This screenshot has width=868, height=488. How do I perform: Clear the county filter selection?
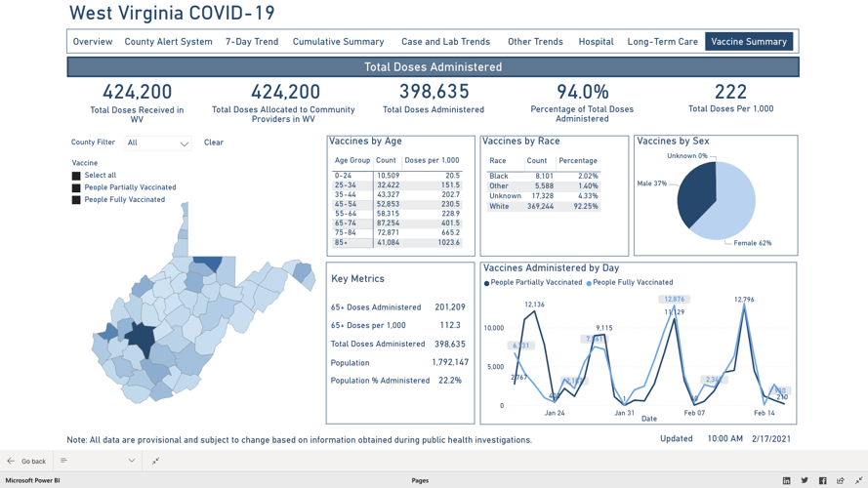[214, 142]
